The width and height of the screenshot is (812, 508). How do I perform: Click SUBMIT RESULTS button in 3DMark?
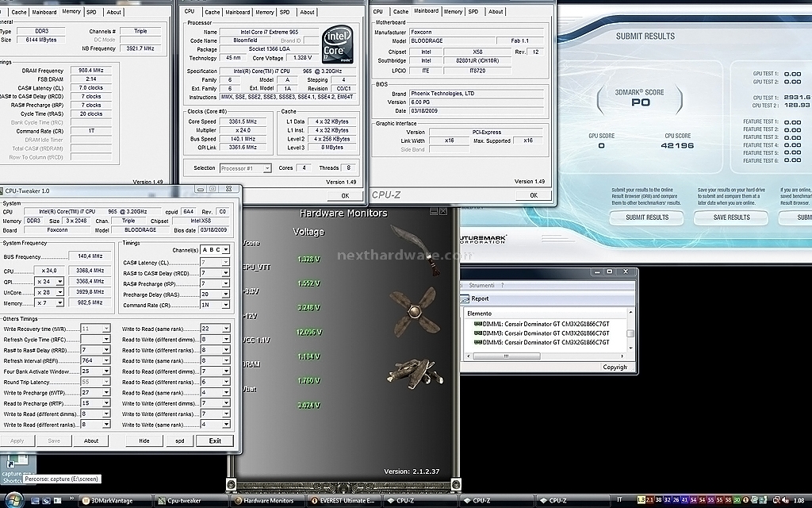(647, 217)
